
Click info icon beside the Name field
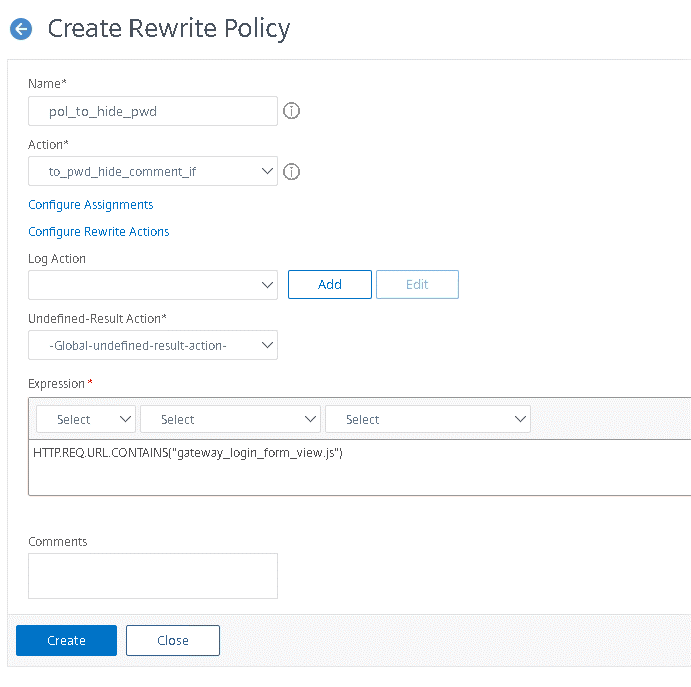pos(292,111)
